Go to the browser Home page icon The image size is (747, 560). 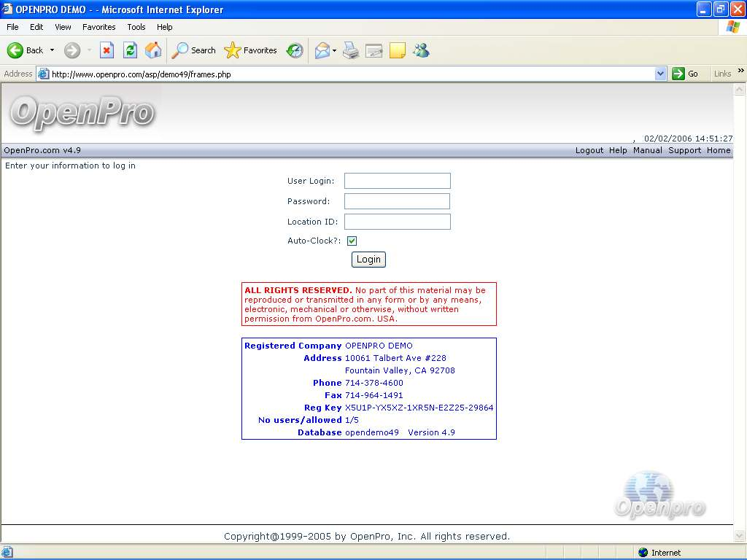tap(153, 50)
